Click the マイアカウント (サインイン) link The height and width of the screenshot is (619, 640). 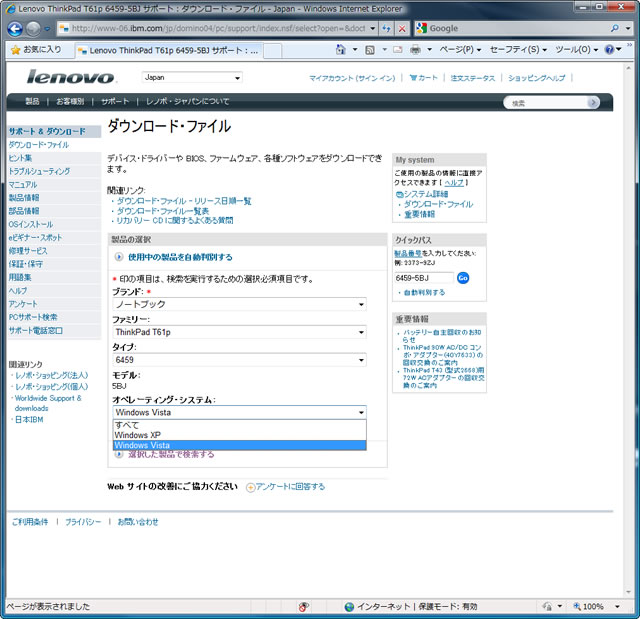[x=352, y=78]
